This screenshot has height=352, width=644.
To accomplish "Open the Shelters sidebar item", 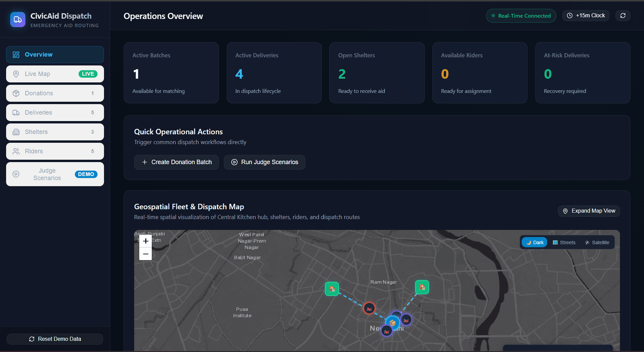I will (55, 132).
